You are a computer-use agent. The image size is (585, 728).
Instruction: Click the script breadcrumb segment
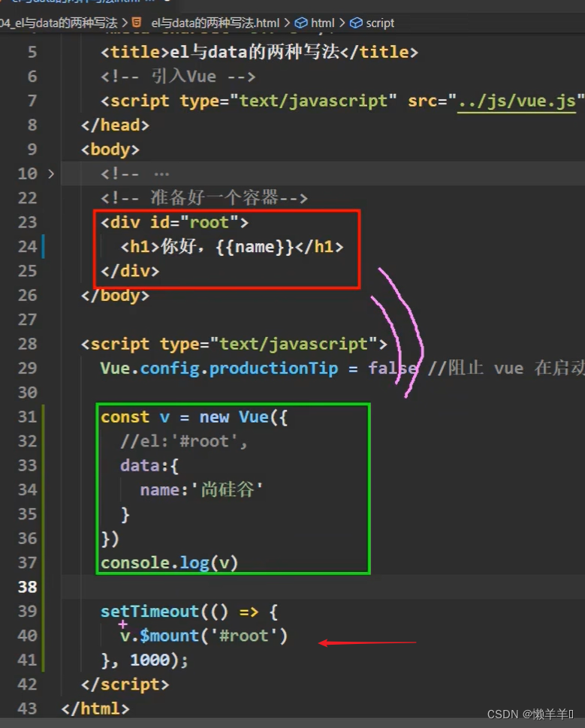[x=380, y=23]
